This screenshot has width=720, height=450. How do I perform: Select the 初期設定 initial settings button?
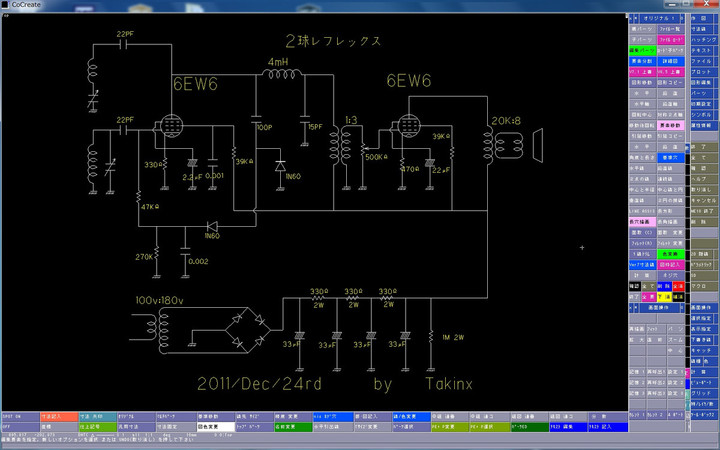pos(703,103)
